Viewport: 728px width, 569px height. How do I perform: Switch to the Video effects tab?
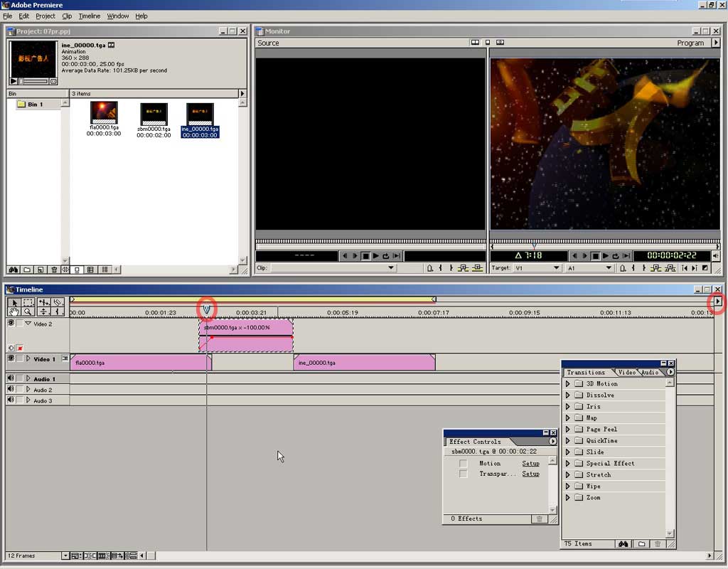(x=626, y=372)
